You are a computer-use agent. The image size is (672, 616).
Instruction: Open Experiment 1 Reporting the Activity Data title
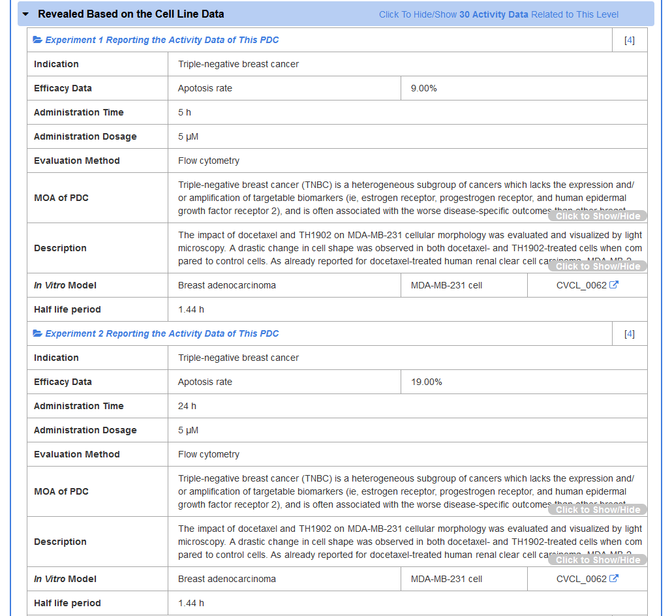[x=162, y=40]
